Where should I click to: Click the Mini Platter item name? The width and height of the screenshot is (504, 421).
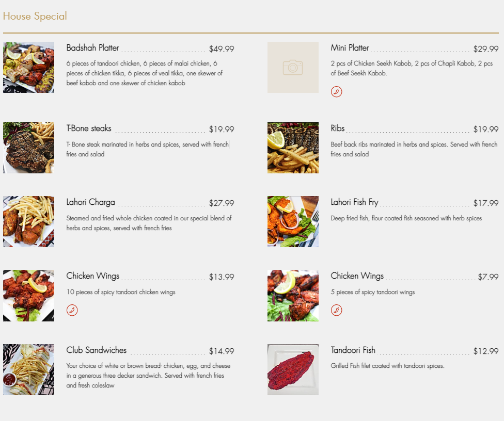tap(350, 48)
